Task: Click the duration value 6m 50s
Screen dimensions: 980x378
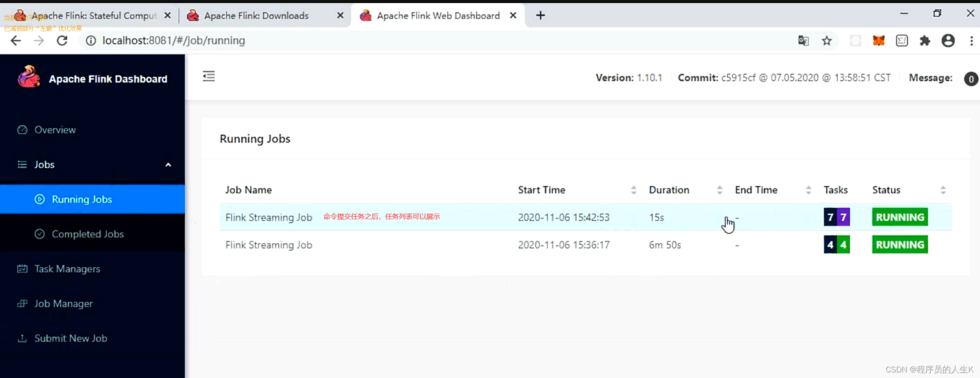Action: point(665,245)
